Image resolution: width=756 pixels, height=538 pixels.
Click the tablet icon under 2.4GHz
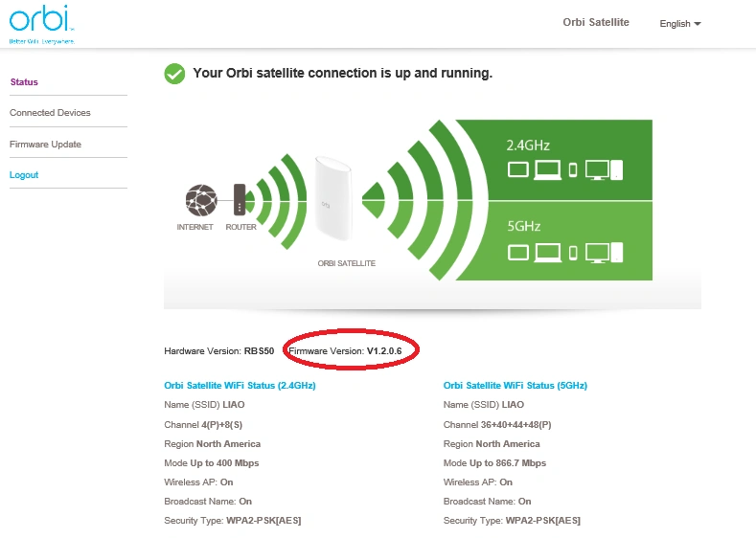coord(518,169)
